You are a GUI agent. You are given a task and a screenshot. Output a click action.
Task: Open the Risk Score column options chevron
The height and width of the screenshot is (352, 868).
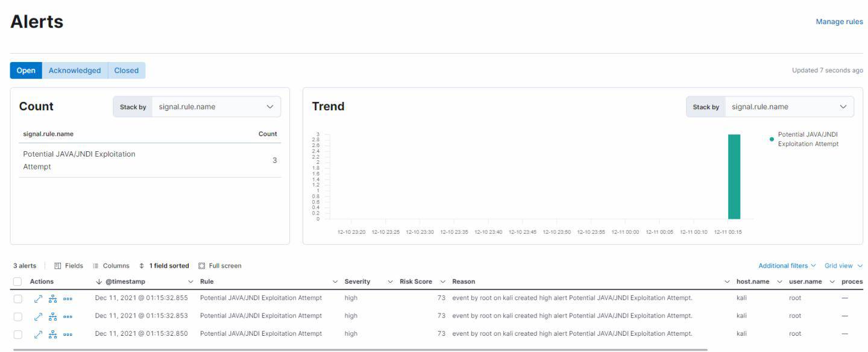pyautogui.click(x=442, y=281)
